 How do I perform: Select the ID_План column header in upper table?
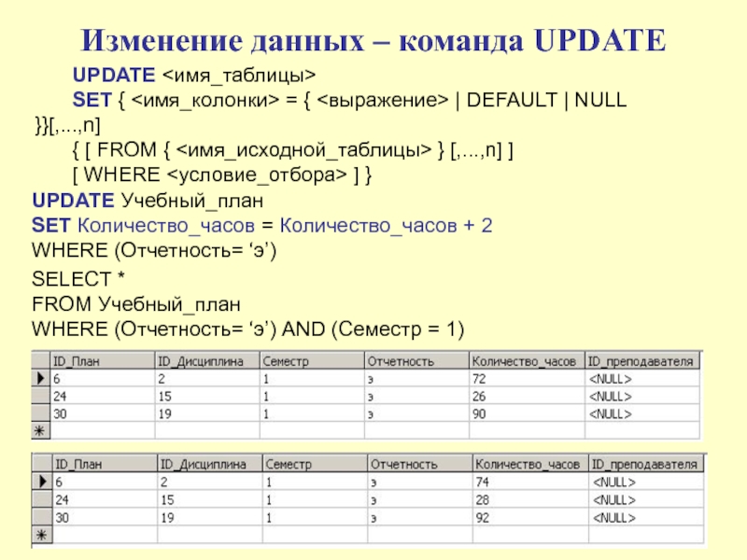pos(101,361)
